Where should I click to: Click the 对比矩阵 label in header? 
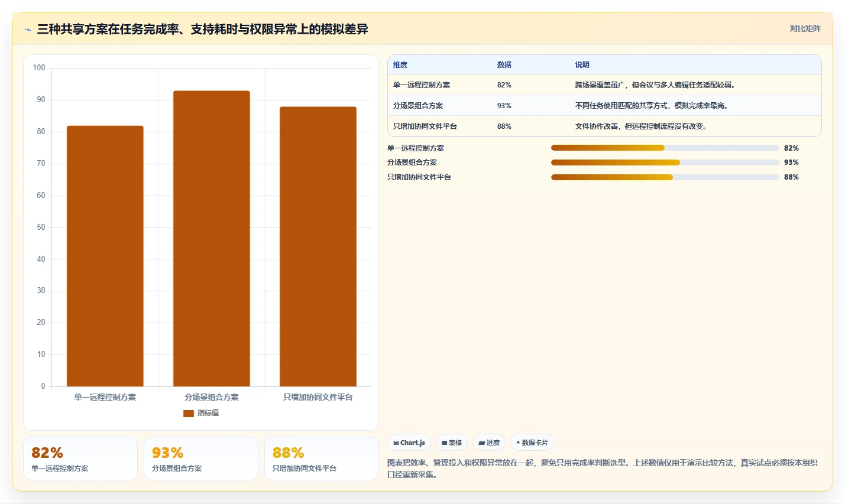pos(805,28)
